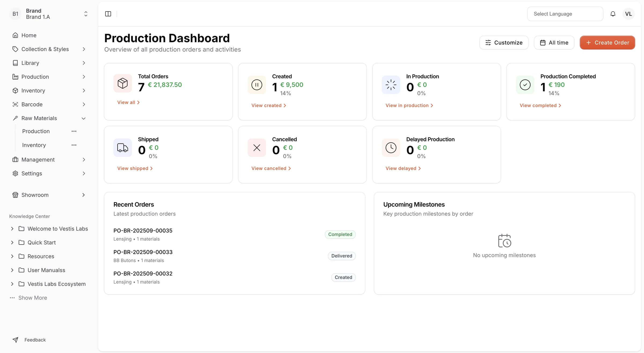Follow the View in production link
The width and height of the screenshot is (644, 353).
(x=409, y=106)
